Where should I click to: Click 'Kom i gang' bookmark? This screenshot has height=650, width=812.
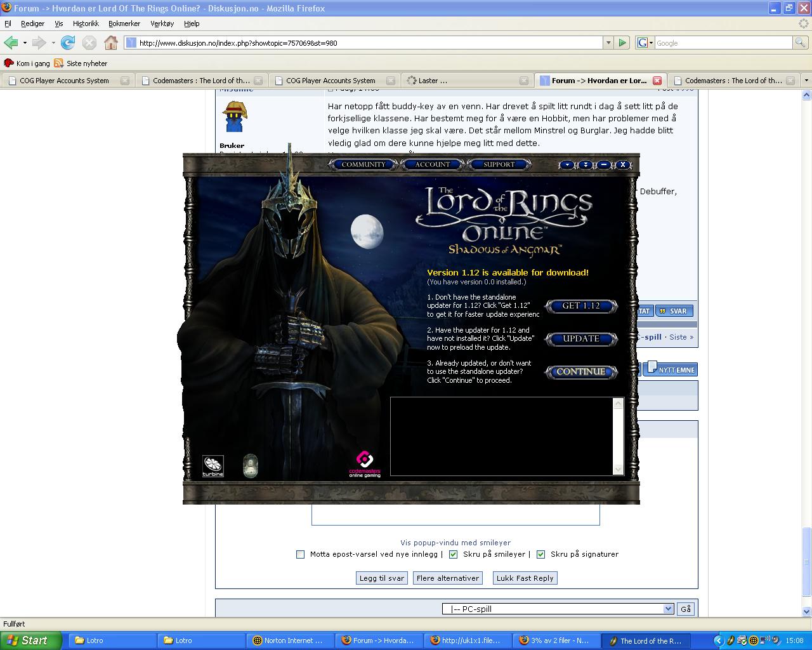(27, 63)
